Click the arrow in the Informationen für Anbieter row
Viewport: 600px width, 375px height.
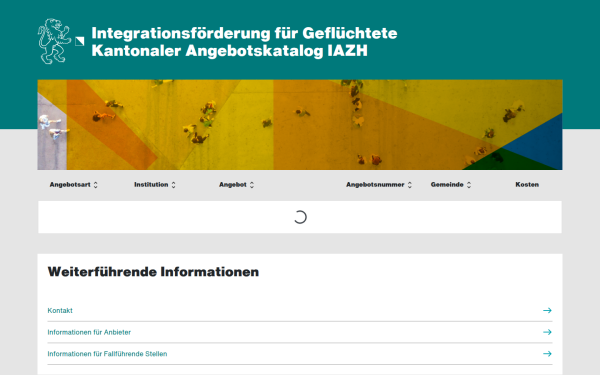(x=547, y=332)
